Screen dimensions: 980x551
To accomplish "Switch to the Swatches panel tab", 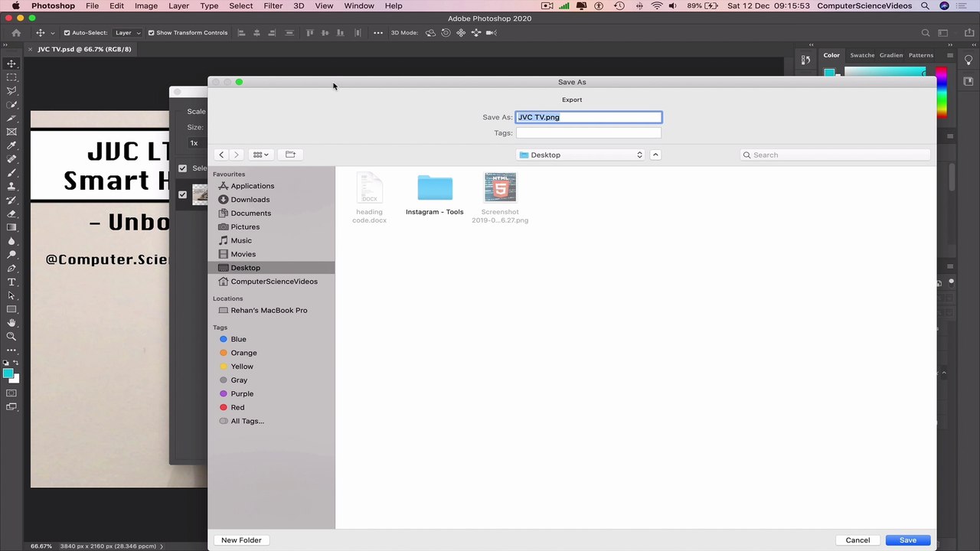I will click(862, 55).
